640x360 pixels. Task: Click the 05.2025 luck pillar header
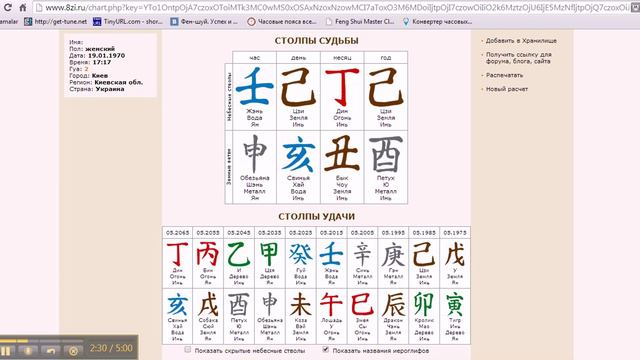pyautogui.click(x=300, y=233)
